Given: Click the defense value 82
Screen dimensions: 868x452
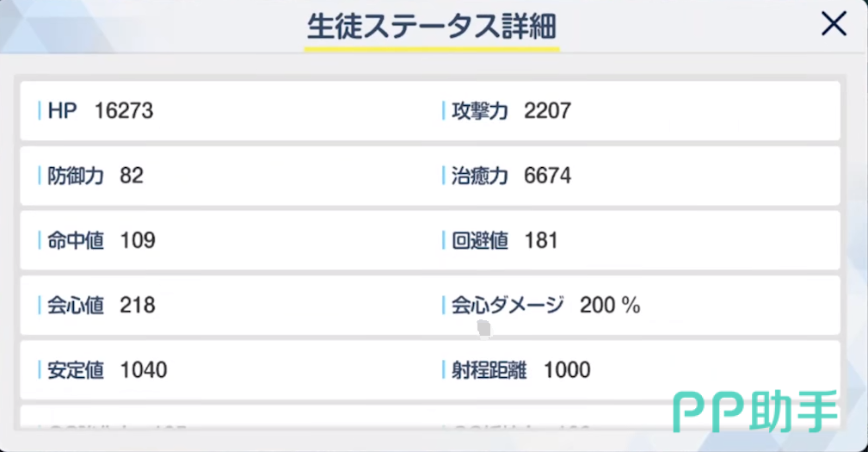Looking at the screenshot, I should [x=132, y=176].
